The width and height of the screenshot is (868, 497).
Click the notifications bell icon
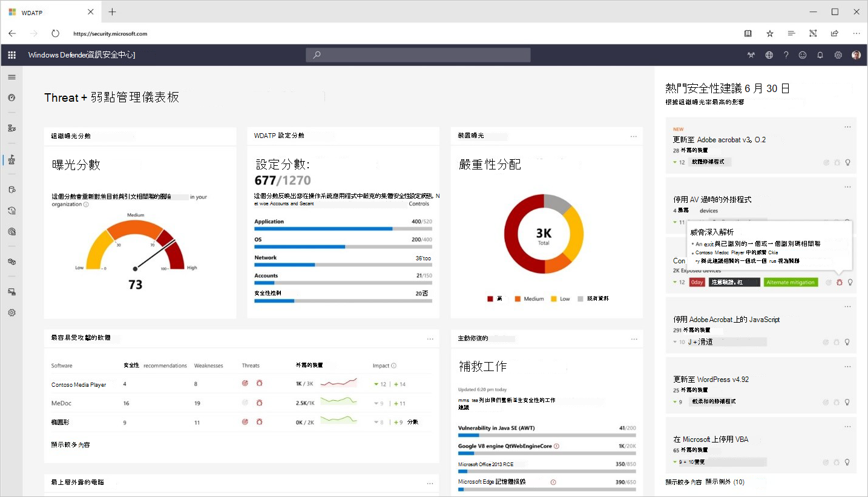pos(820,55)
